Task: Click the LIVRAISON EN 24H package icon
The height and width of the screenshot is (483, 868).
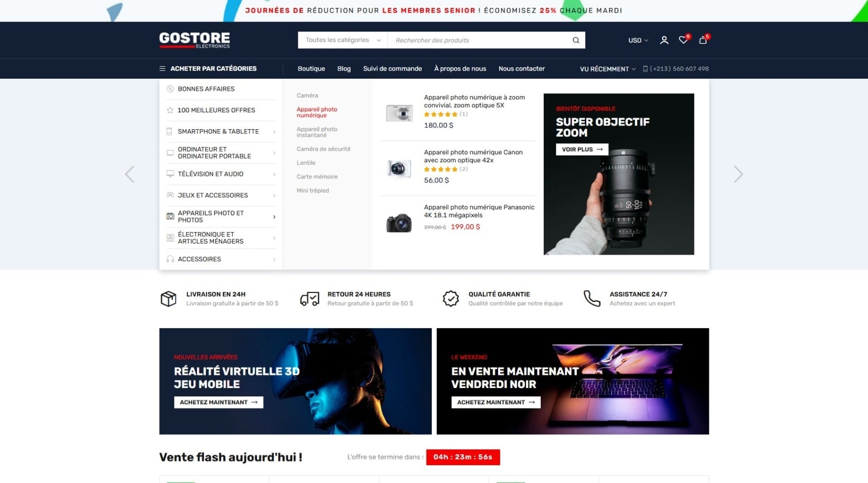Action: [x=168, y=298]
